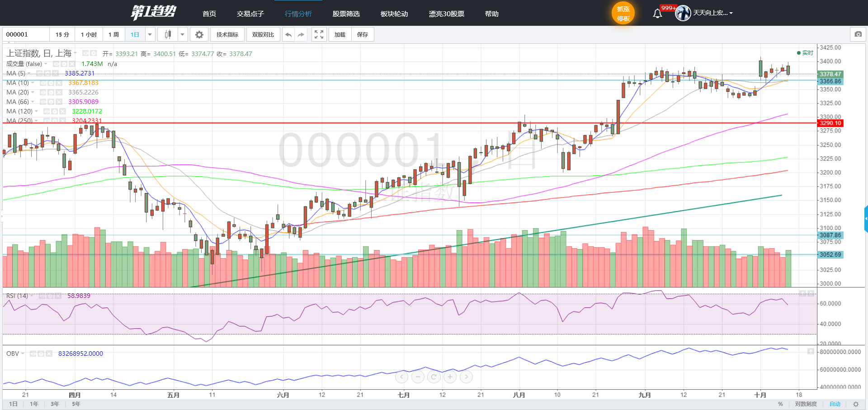Remove the RSI (14) indicator

click(x=58, y=296)
